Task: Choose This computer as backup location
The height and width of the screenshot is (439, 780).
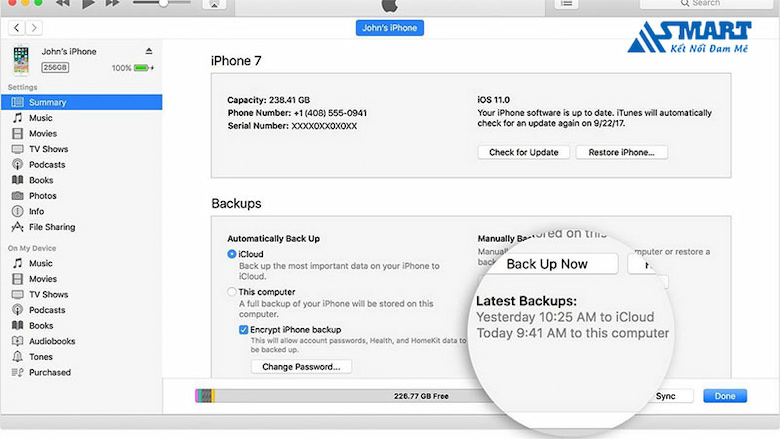Action: point(232,292)
